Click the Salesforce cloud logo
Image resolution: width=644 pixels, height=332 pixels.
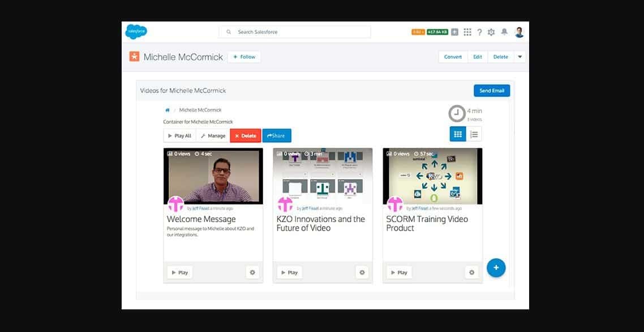coord(136,32)
